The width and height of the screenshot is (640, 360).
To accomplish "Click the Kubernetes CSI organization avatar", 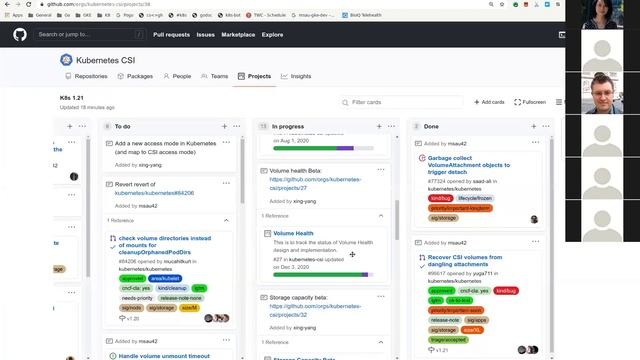I will tap(66, 60).
